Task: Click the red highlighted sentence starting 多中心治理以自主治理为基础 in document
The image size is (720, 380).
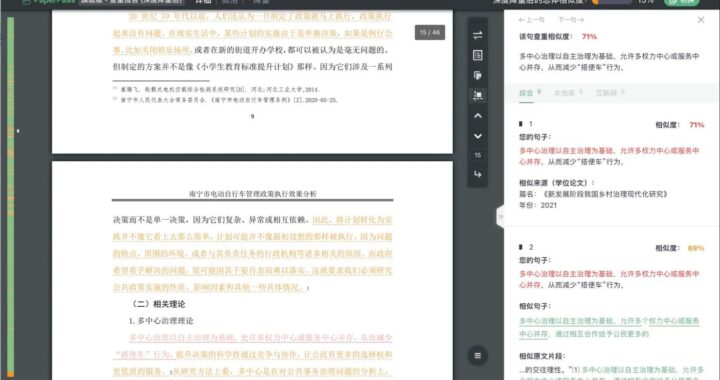Action: pyautogui.click(x=253, y=346)
